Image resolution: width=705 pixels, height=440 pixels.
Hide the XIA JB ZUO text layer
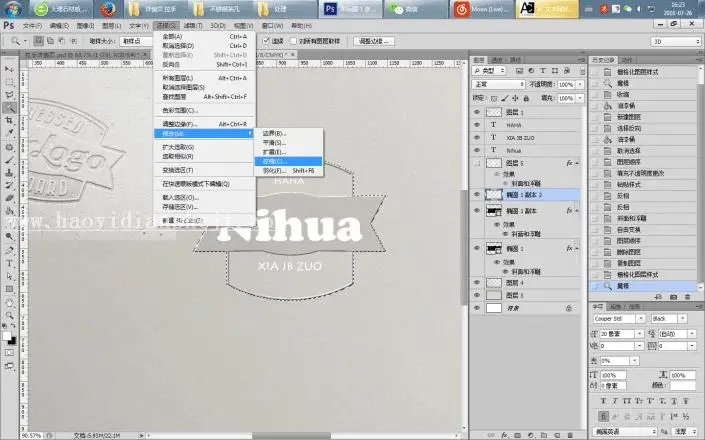[477, 138]
